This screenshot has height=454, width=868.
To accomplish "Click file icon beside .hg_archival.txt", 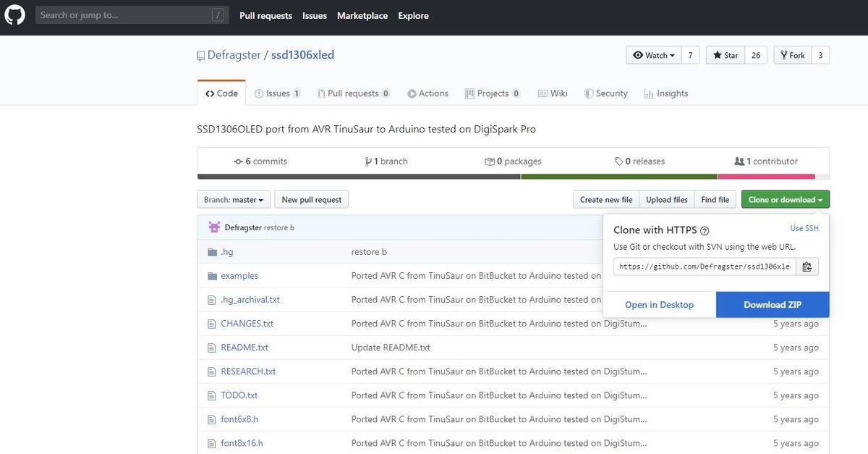I will [x=212, y=300].
